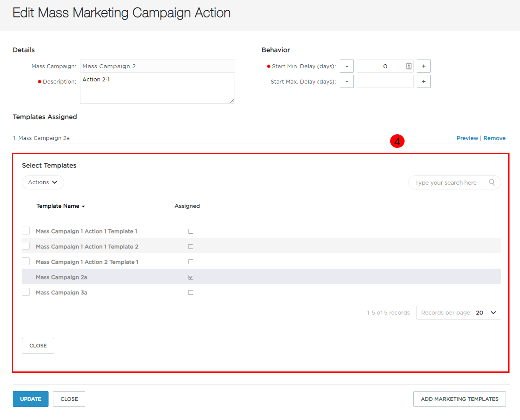Sort by Template Name column header
This screenshot has width=520, height=420.
(60, 206)
